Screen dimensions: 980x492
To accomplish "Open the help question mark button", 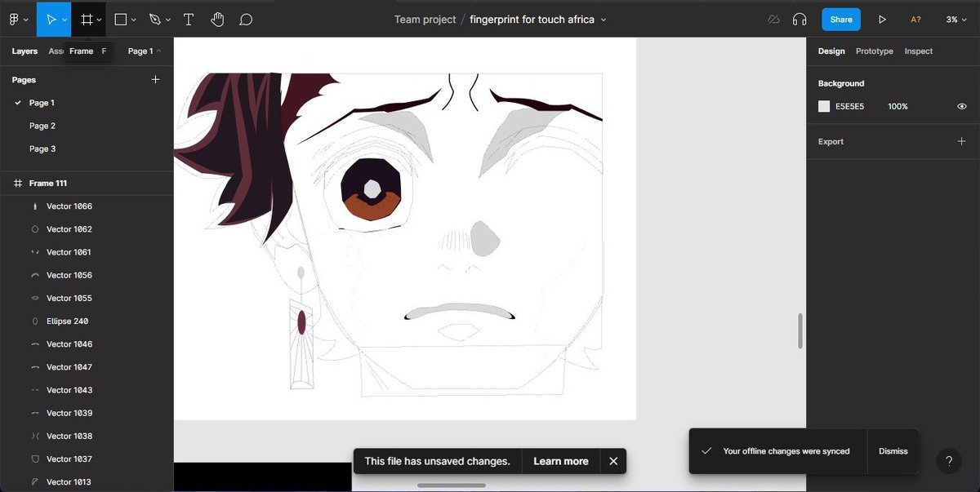I will click(x=948, y=461).
